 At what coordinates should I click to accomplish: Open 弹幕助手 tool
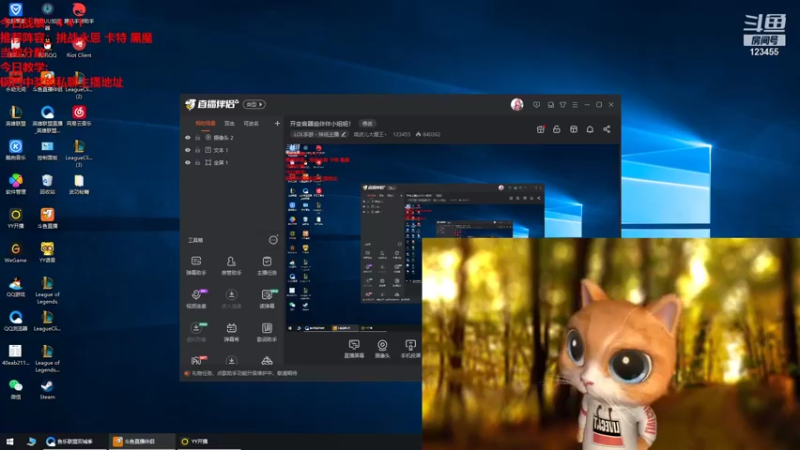196,266
